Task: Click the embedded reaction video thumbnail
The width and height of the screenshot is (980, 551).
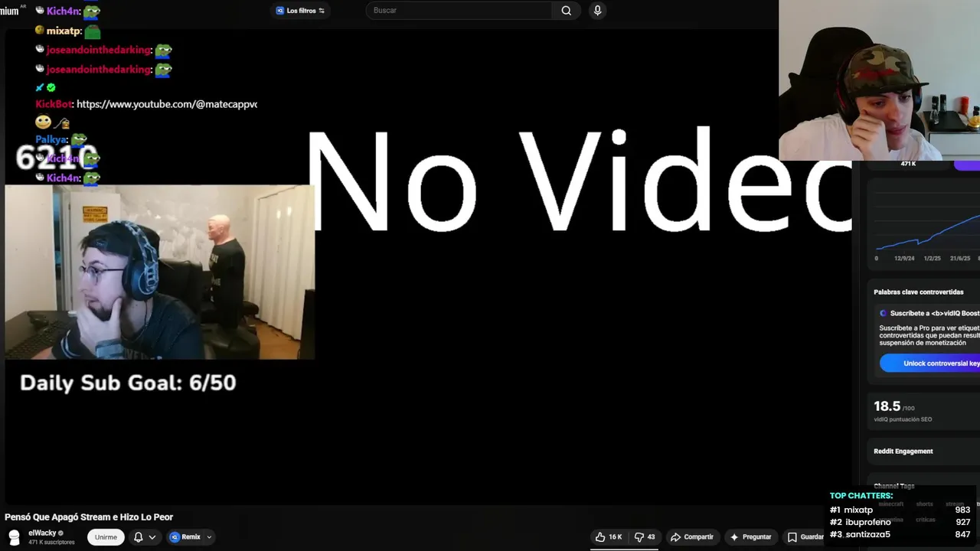Action: [159, 272]
